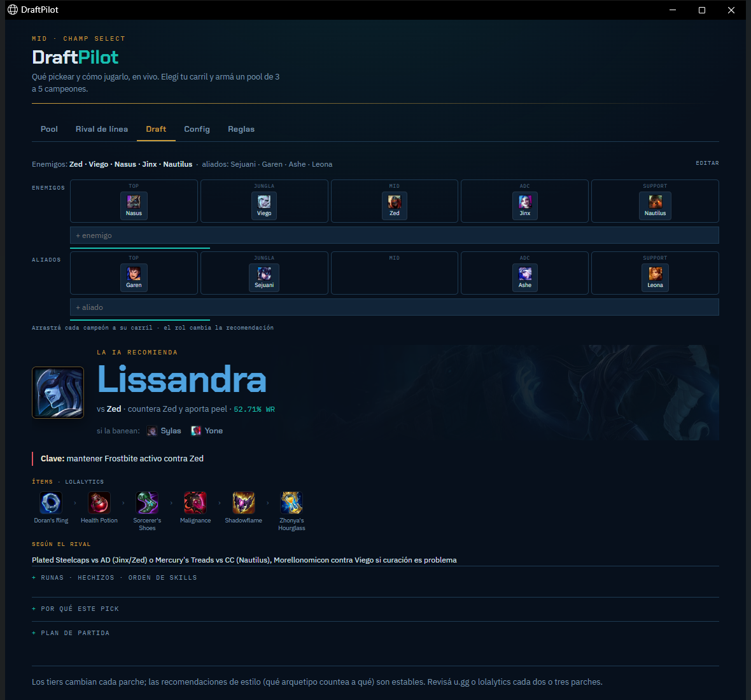This screenshot has width=751, height=700.
Task: Minimize the DraftPilot window
Action: 673,10
